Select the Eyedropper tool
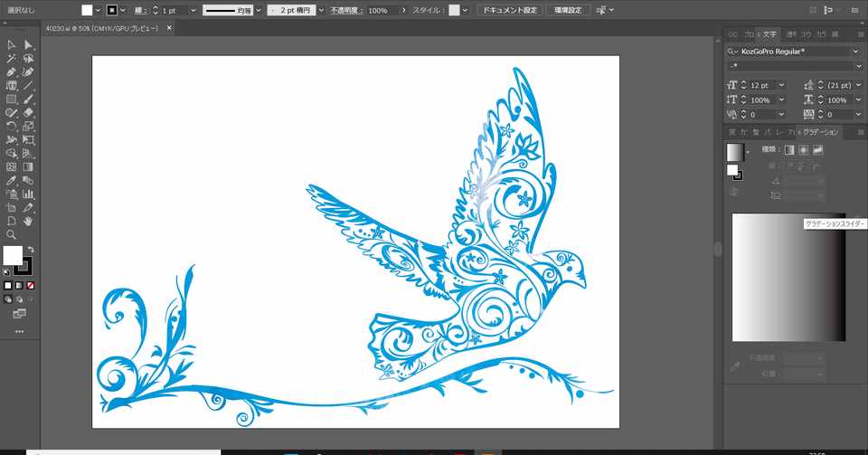Image resolution: width=868 pixels, height=455 pixels. point(11,180)
